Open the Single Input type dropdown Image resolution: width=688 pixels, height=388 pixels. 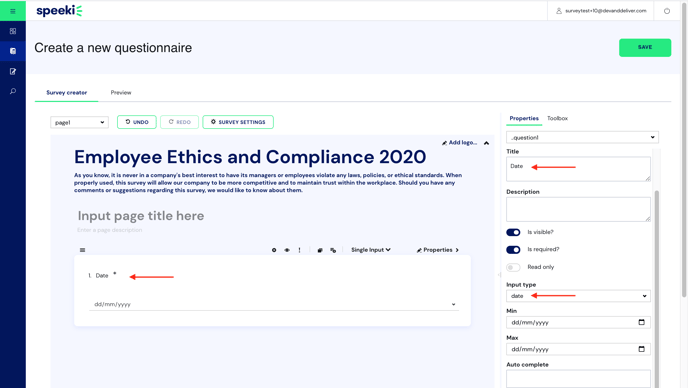[x=371, y=250]
